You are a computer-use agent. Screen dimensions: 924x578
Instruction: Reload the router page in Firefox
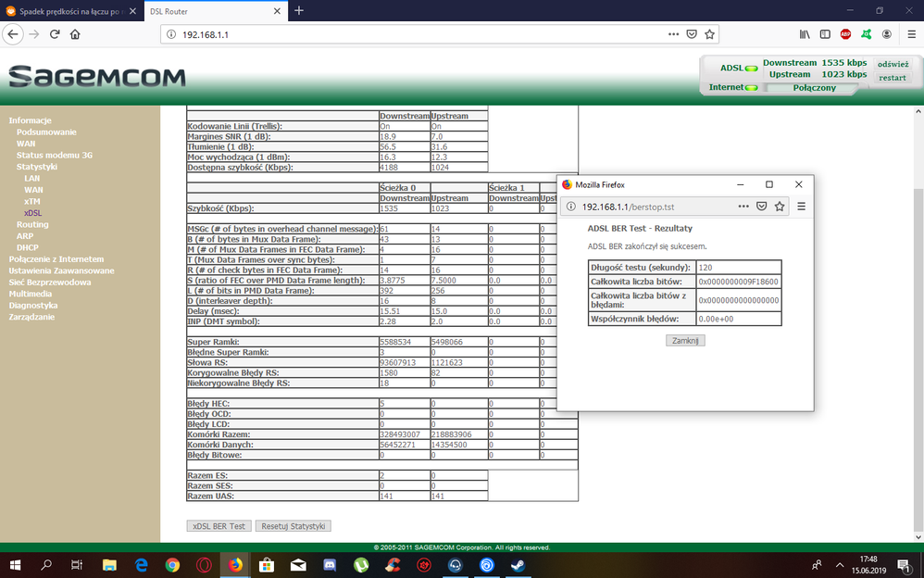pos(55,34)
